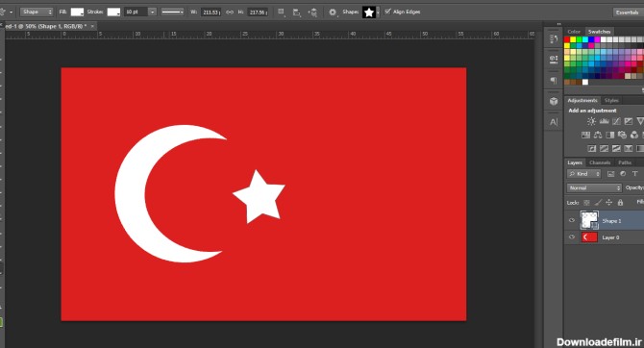The height and width of the screenshot is (348, 644).
Task: Add a Posterize adjustment
Action: (605, 148)
